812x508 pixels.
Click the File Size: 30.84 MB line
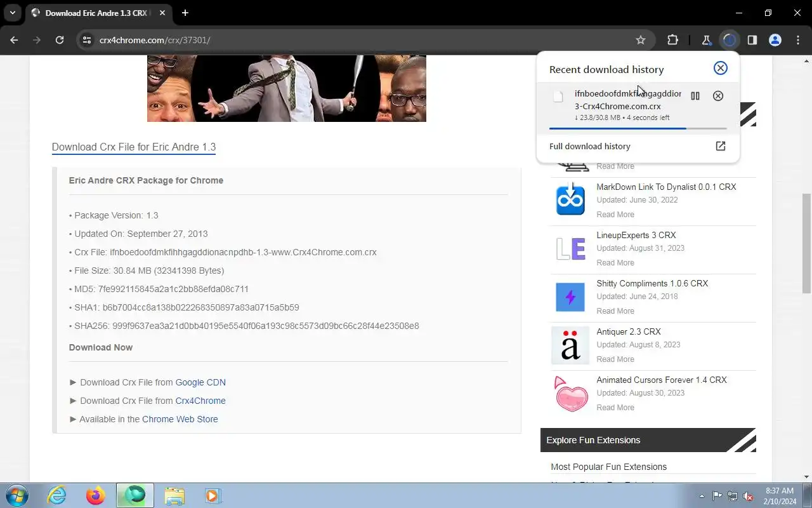coord(147,271)
